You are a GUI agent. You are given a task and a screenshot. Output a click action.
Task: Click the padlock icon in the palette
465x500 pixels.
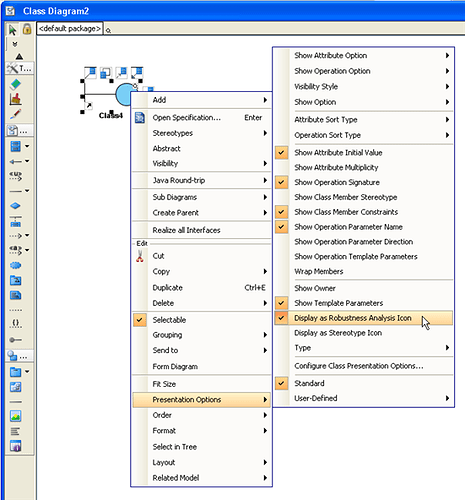pyautogui.click(x=27, y=29)
